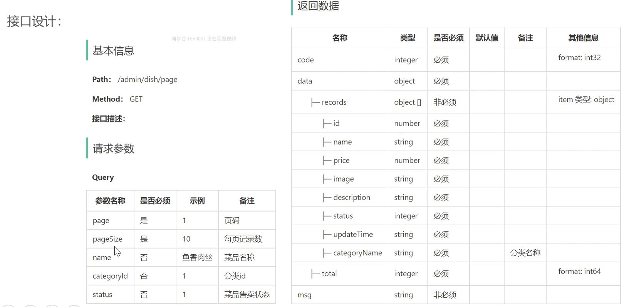644x307 pixels.
Task: Select the GET method value
Action: pyautogui.click(x=136, y=99)
